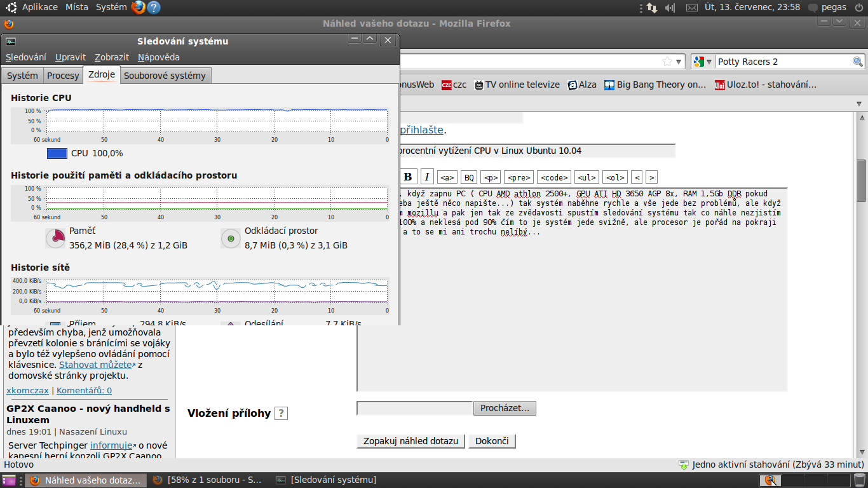Open the Uloz.to bookmark

(x=766, y=85)
